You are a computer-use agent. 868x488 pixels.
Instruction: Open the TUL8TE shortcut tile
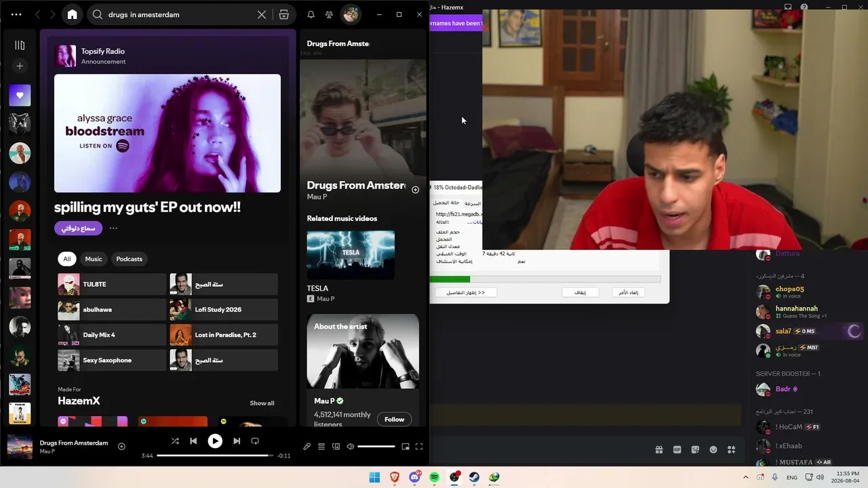pyautogui.click(x=112, y=284)
